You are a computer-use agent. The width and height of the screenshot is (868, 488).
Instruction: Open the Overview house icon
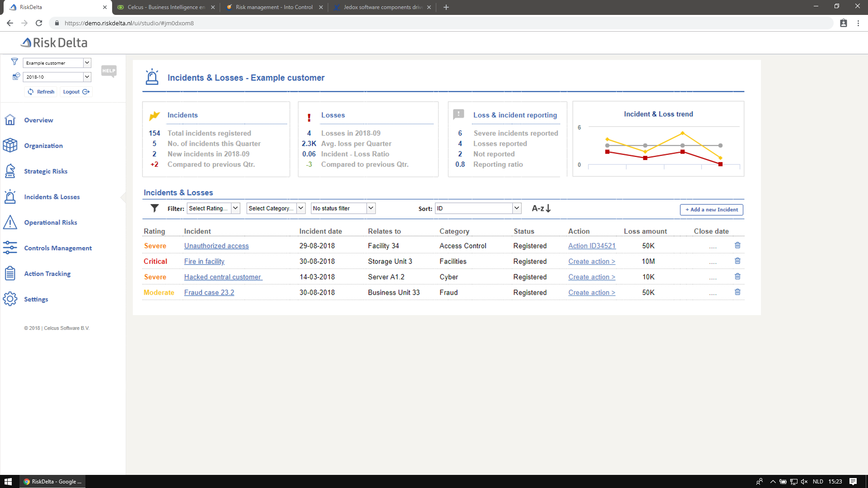tap(10, 120)
